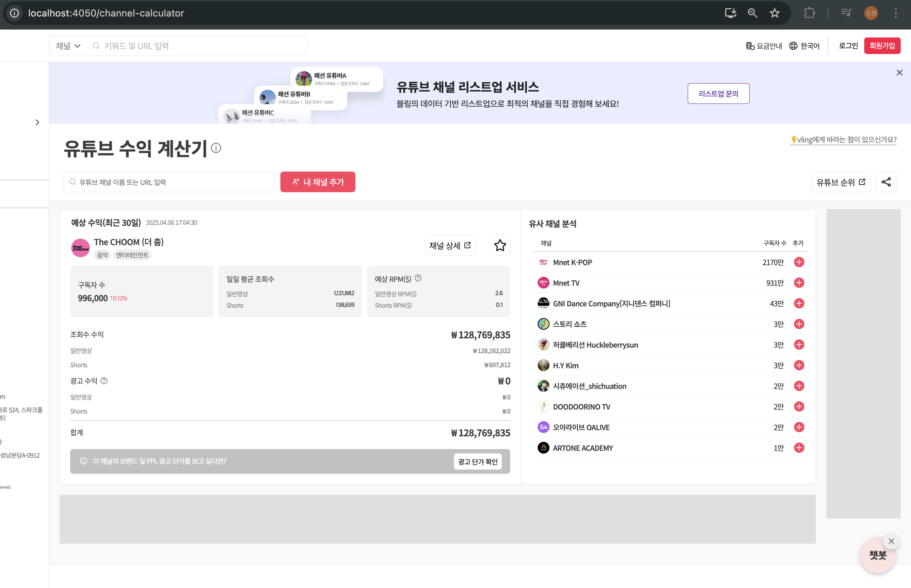Click The CHOOM channel avatar
Image resolution: width=911 pixels, height=588 pixels.
(80, 248)
